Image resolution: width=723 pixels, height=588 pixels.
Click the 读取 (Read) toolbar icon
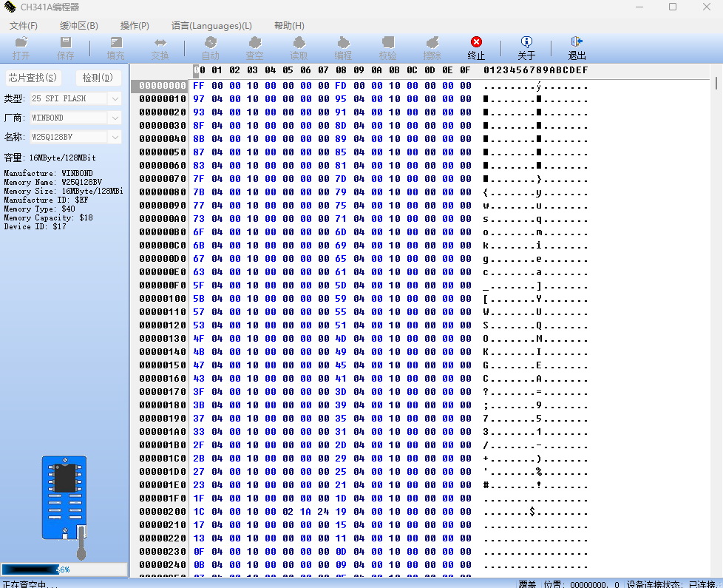pos(299,48)
